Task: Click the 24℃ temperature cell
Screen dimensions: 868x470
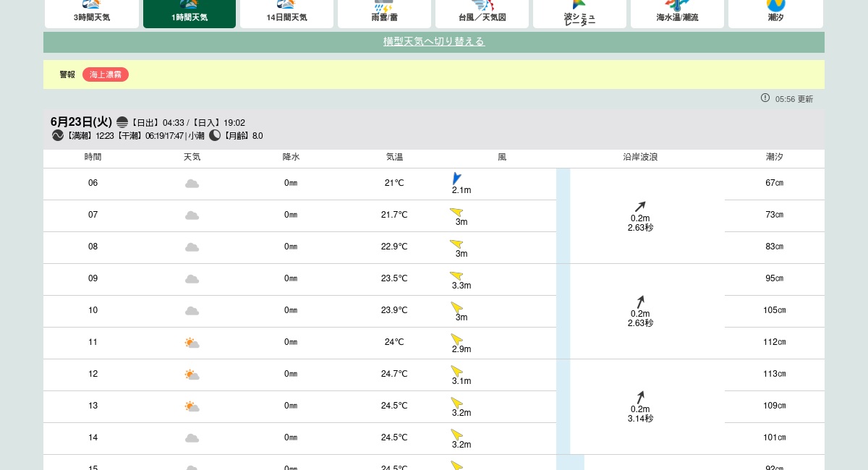Action: [x=394, y=342]
